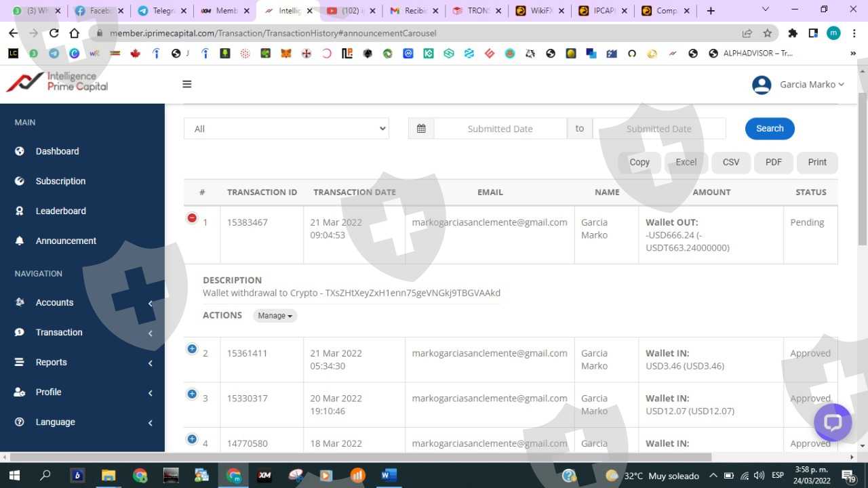Open the Chrome extensions puzzle menu
Image resolution: width=868 pixels, height=488 pixels.
click(793, 33)
